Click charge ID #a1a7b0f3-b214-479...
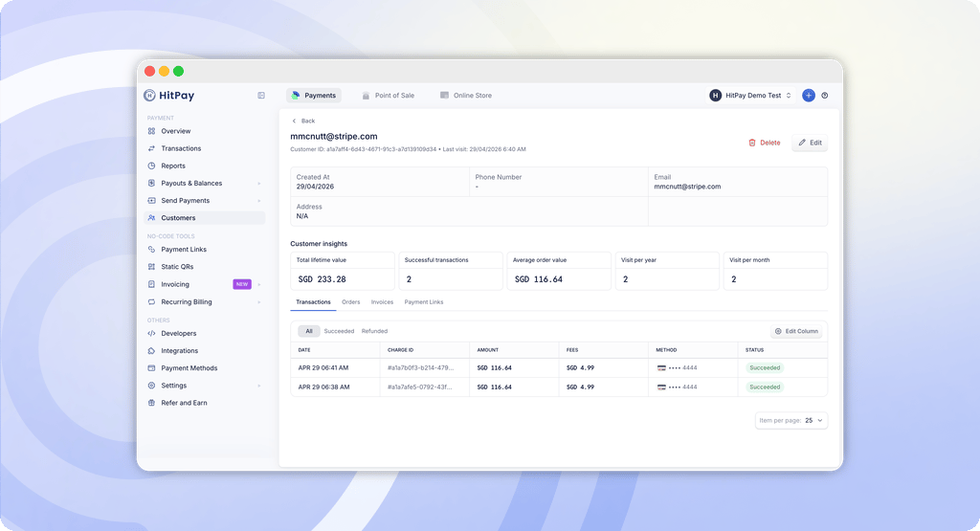980x531 pixels. tap(421, 368)
